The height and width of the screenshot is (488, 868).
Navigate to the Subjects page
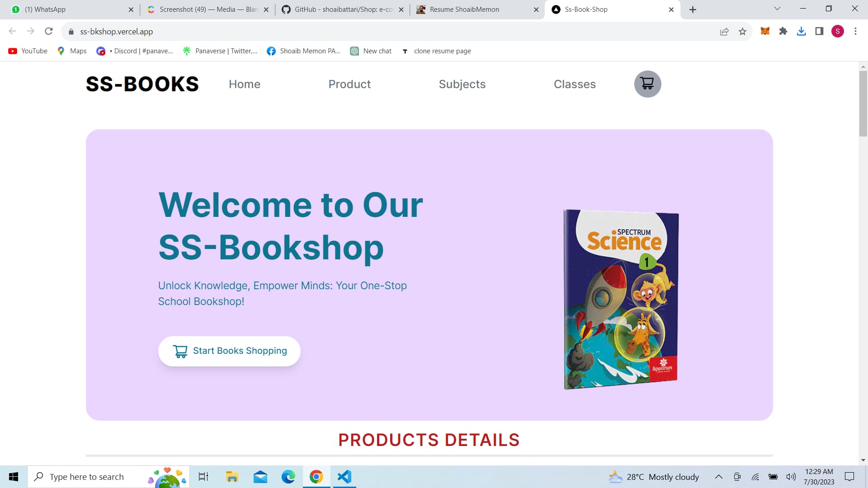462,84
